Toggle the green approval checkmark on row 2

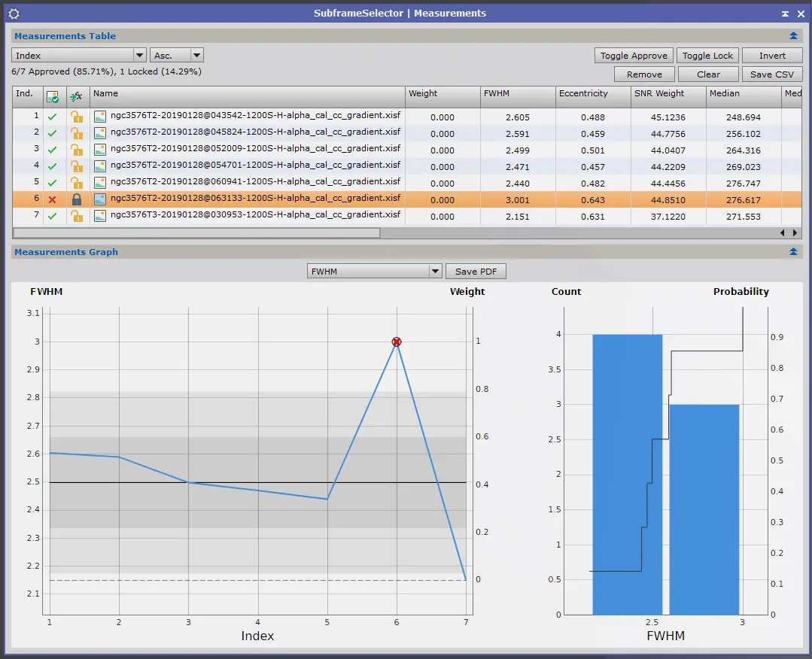(53, 134)
